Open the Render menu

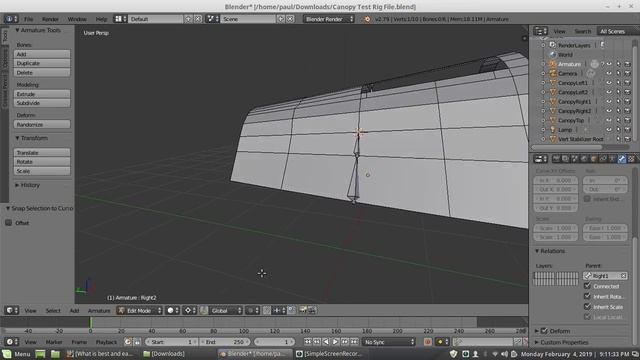50,19
